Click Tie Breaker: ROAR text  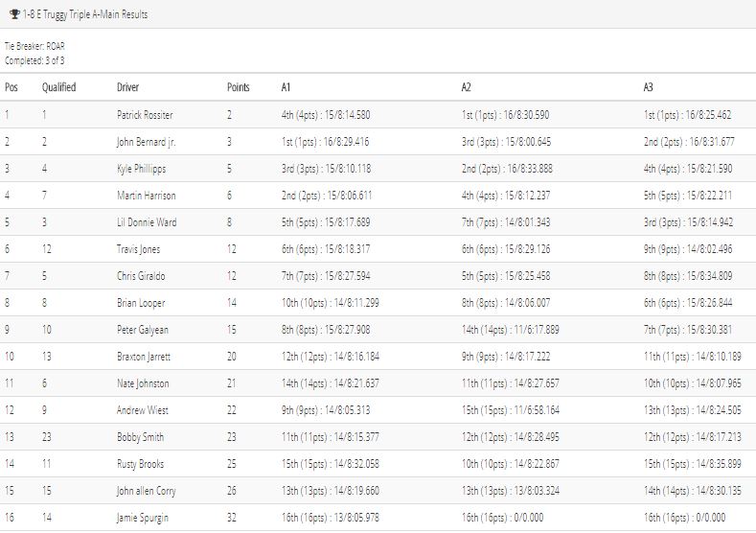coord(34,46)
